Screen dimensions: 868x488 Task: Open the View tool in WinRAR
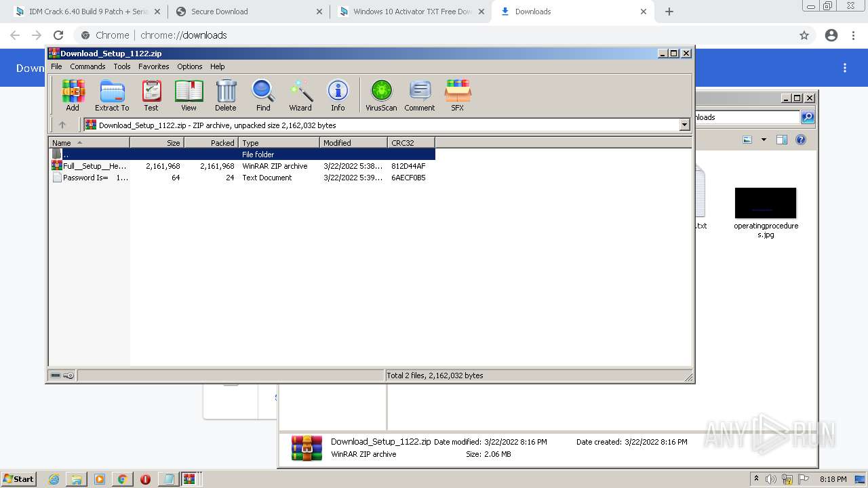pos(189,95)
